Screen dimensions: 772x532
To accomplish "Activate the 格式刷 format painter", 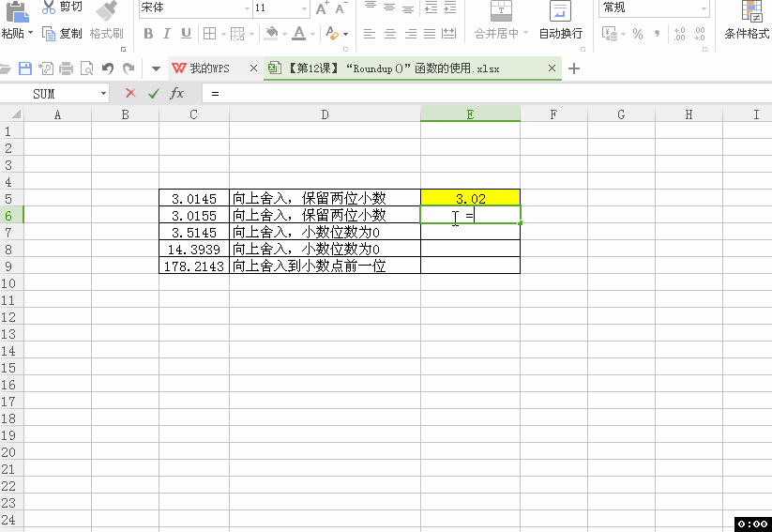I will 106,34.
